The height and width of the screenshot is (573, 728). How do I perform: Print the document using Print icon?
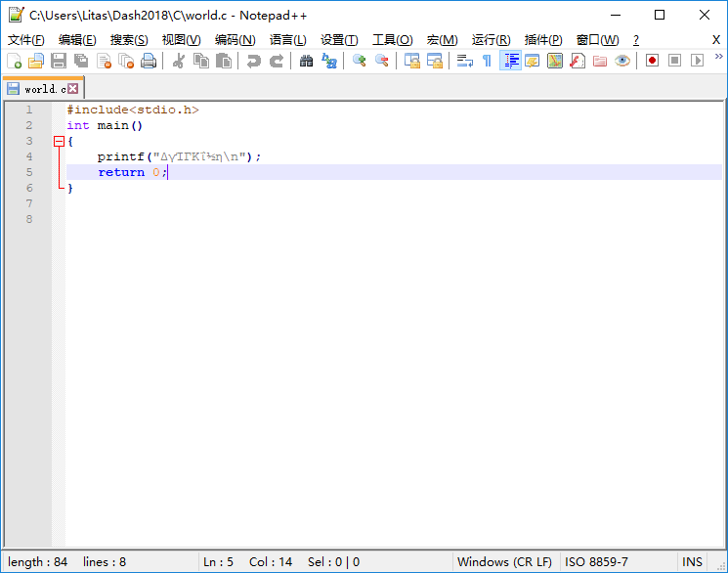[149, 61]
